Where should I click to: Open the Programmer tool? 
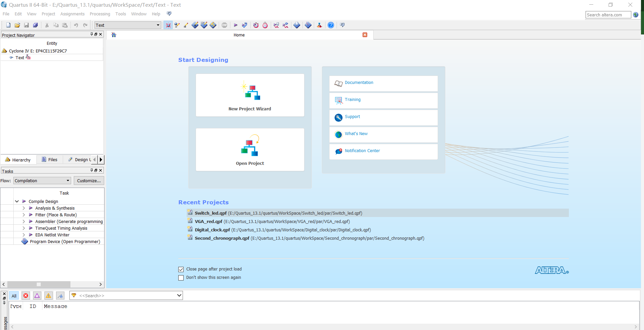pyautogui.click(x=319, y=25)
